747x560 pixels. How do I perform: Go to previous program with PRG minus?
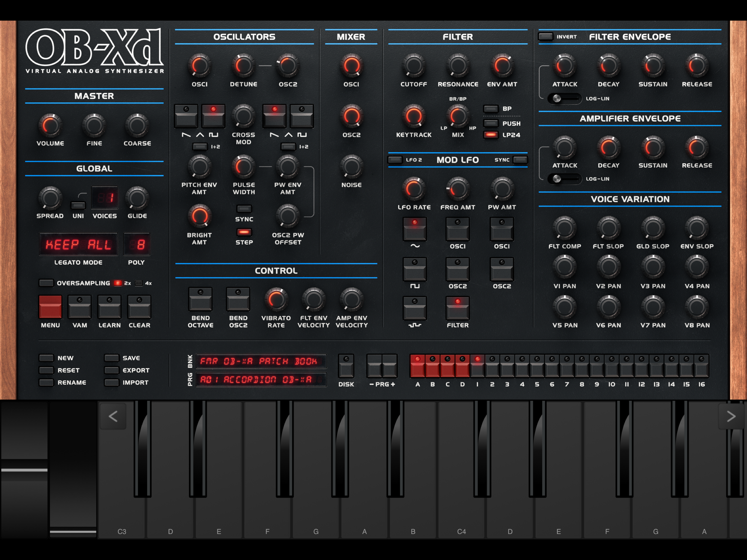pos(374,365)
